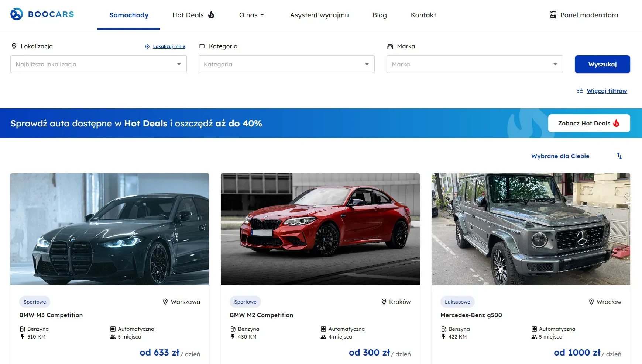
Task: Click the flame icon beside Hot Deals
Action: [x=211, y=15]
